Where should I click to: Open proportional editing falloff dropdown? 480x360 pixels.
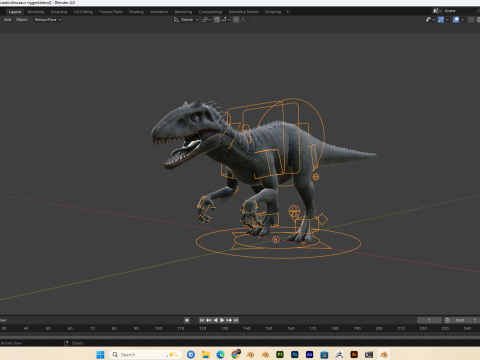click(x=245, y=20)
